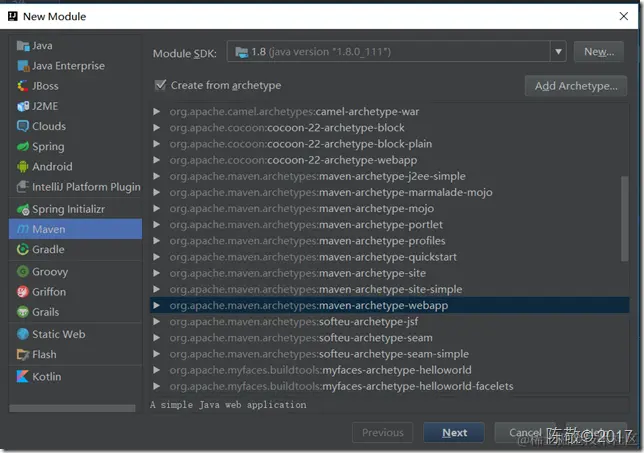Click the Previous button
Viewport: 644px width, 453px height.
tap(382, 432)
